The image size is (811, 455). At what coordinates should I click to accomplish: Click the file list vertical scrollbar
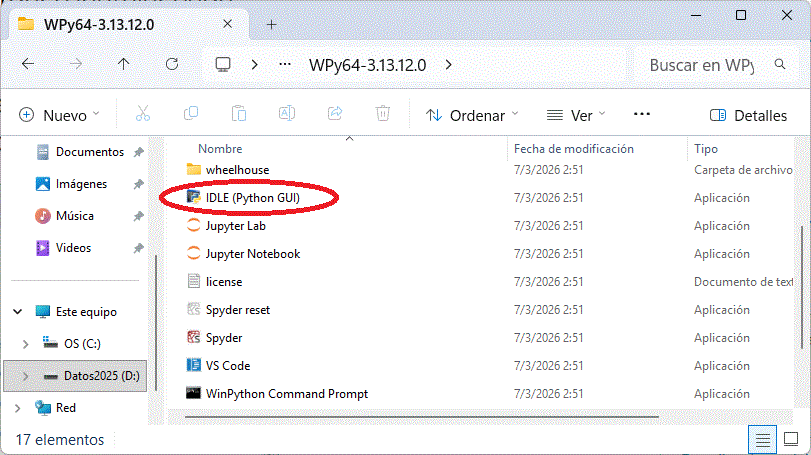click(802, 287)
